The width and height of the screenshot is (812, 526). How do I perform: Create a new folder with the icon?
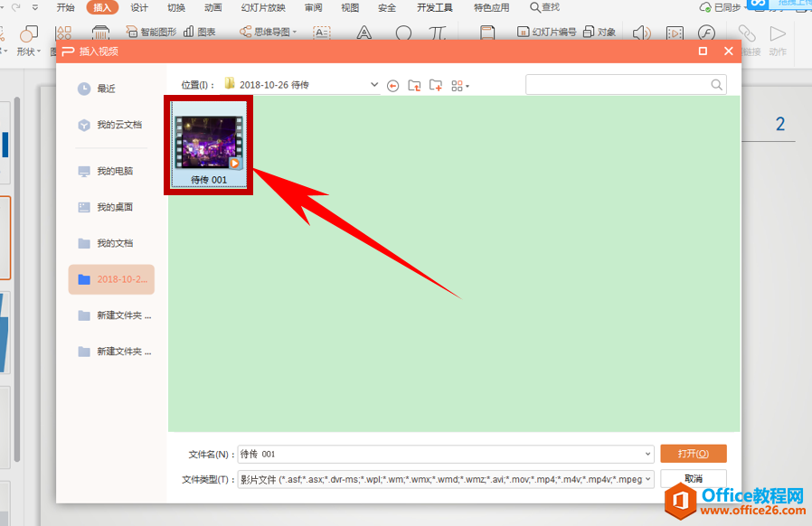[436, 86]
